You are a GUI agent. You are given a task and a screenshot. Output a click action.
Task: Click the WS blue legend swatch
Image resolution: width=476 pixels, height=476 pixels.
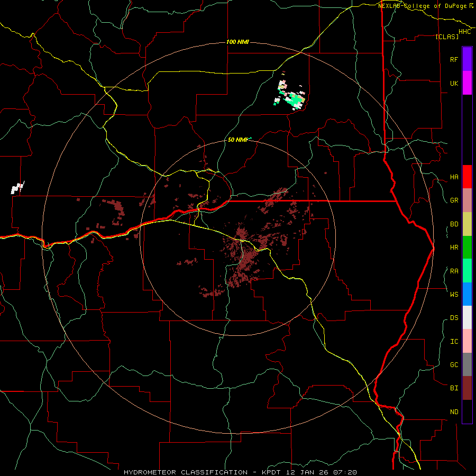tap(467, 294)
